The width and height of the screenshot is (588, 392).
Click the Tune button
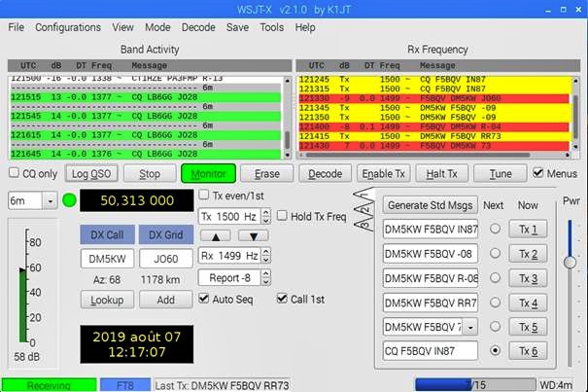click(501, 173)
